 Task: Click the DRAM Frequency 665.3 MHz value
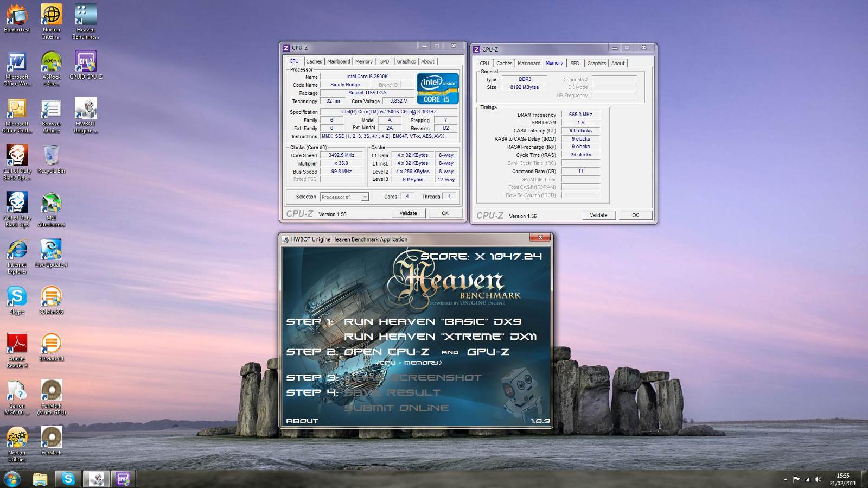pyautogui.click(x=580, y=115)
